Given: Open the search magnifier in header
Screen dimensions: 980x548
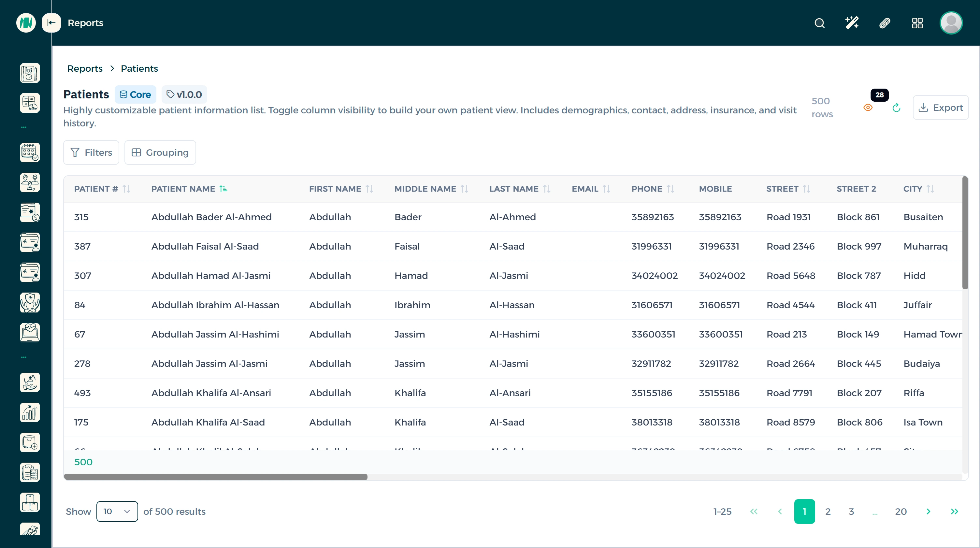Looking at the screenshot, I should [819, 23].
